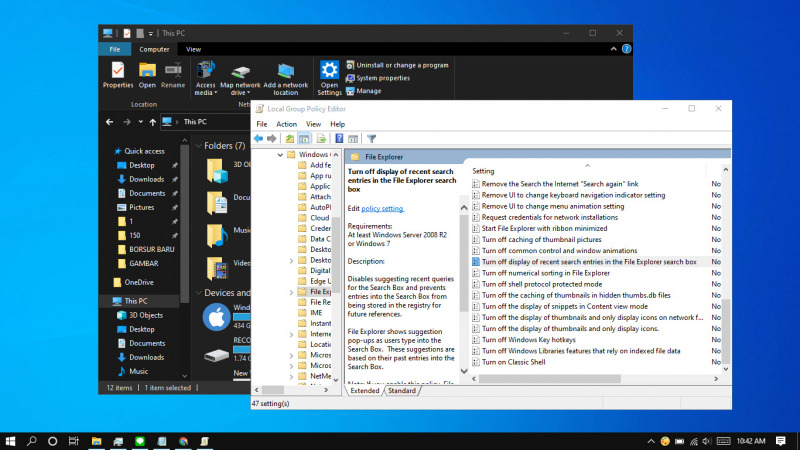Screen dimensions: 800x450
Task: Click the Back arrow in Group Policy Editor toolbar
Action: (259, 139)
